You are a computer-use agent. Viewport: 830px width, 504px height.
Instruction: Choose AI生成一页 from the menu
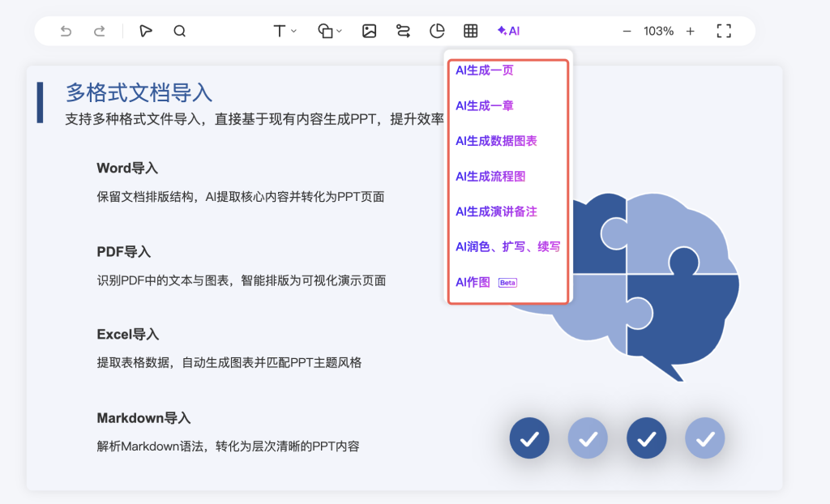[x=484, y=70]
